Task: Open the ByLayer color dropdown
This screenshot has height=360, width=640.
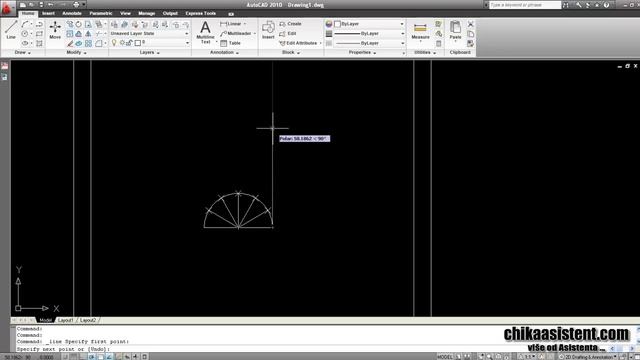Action: (x=369, y=24)
